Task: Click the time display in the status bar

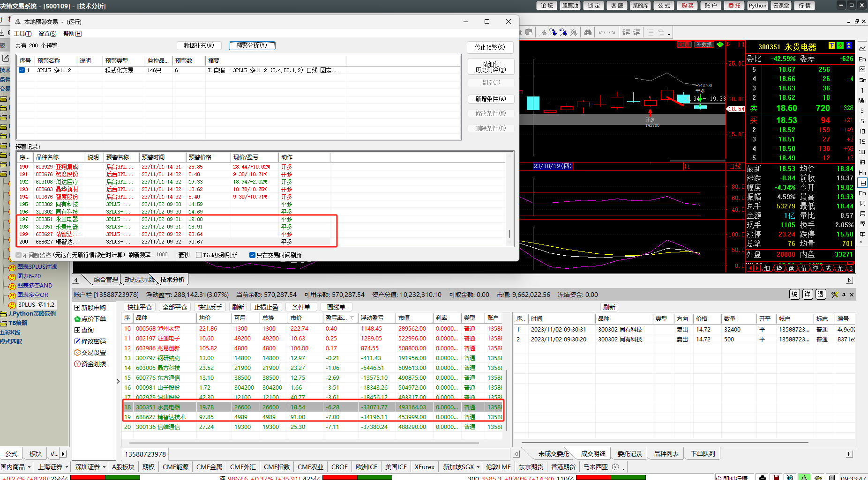Action: [x=853, y=478]
